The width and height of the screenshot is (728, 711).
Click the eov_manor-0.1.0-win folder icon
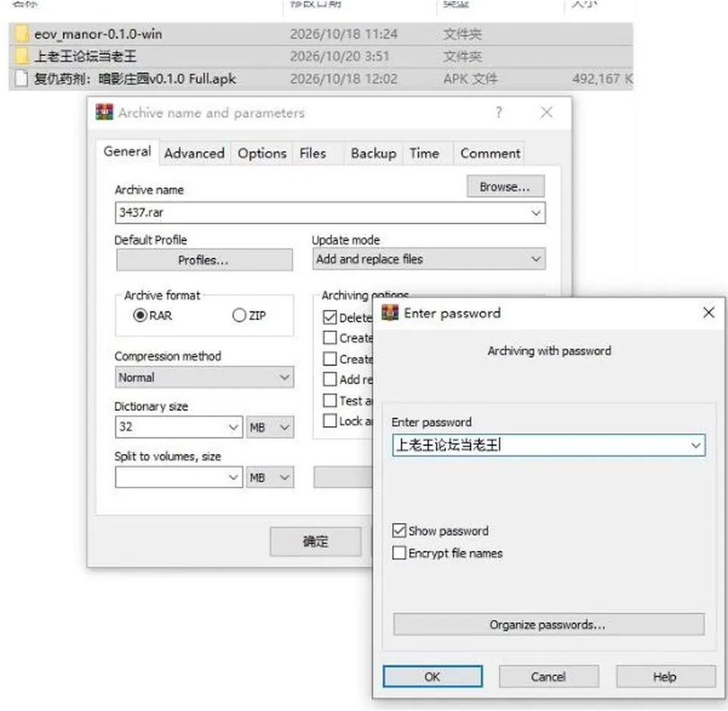21,34
